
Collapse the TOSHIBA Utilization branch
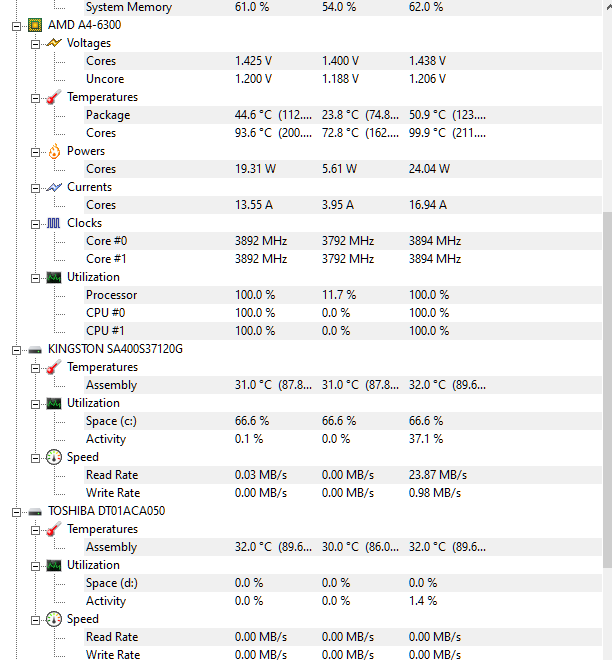pos(35,566)
